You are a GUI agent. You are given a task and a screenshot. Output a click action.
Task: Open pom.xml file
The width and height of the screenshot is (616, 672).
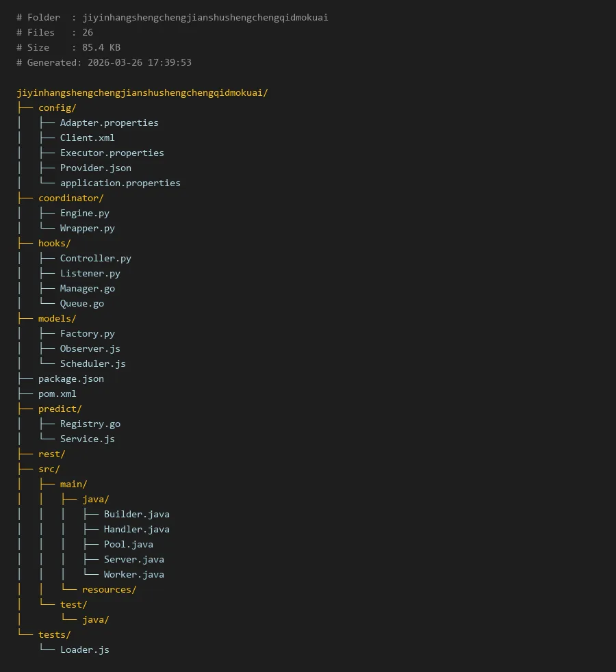click(x=57, y=393)
